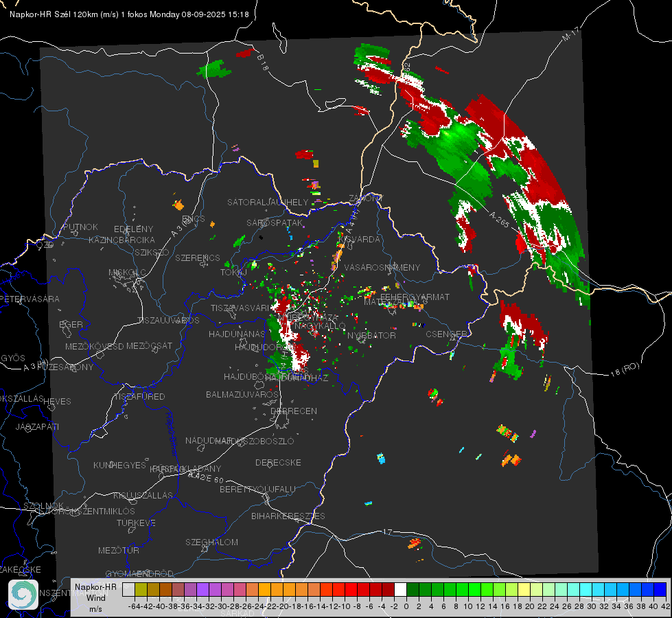
Task: Click the SZIKSZÓ city label
Action: point(152,252)
